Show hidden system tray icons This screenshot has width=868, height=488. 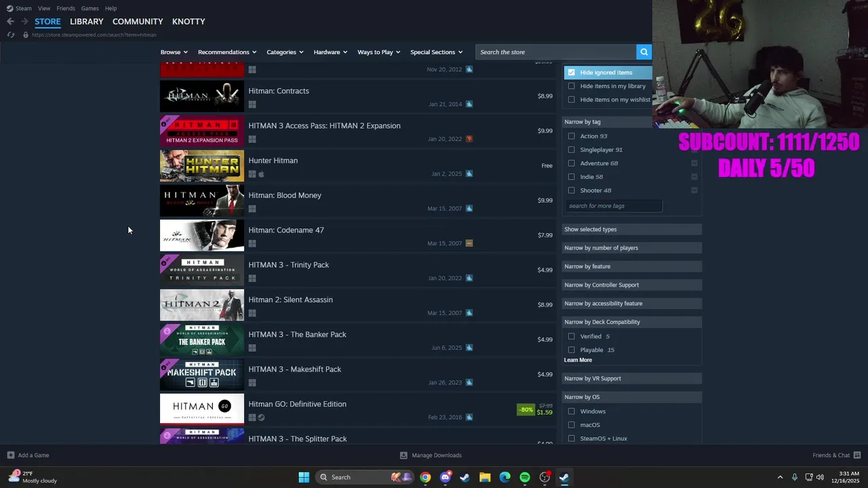[x=780, y=477]
